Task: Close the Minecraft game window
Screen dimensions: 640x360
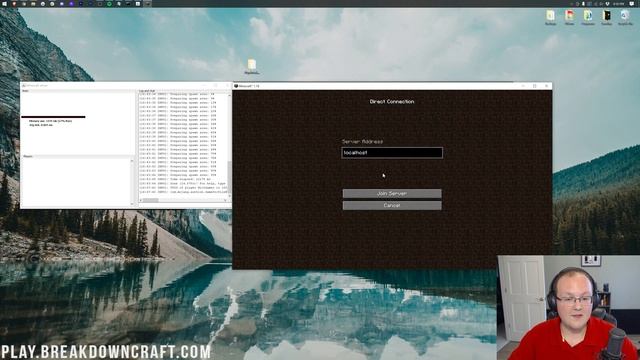Action: coord(547,86)
